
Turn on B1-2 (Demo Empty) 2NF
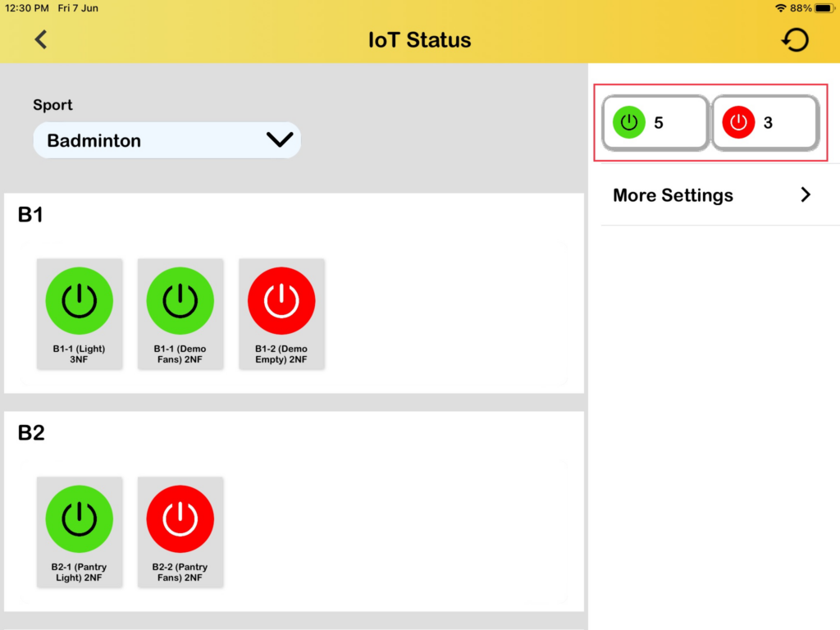(281, 301)
